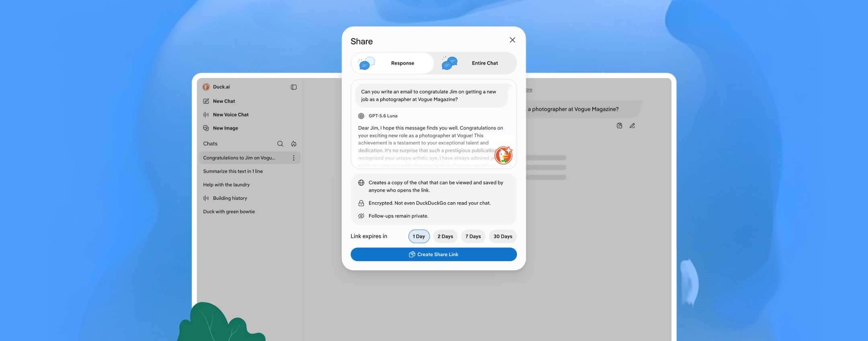Click the Create Share Link button

[434, 254]
